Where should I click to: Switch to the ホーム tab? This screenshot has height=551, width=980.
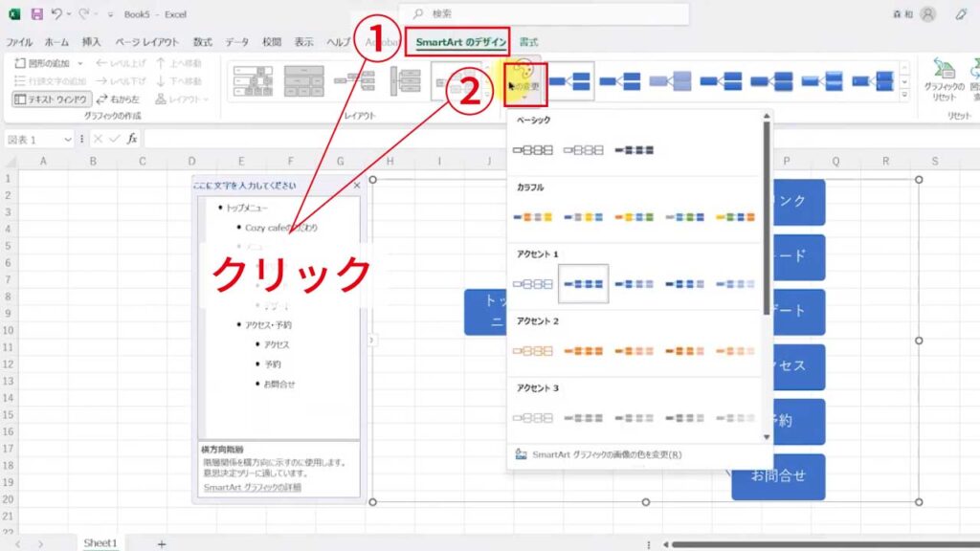click(x=56, y=42)
